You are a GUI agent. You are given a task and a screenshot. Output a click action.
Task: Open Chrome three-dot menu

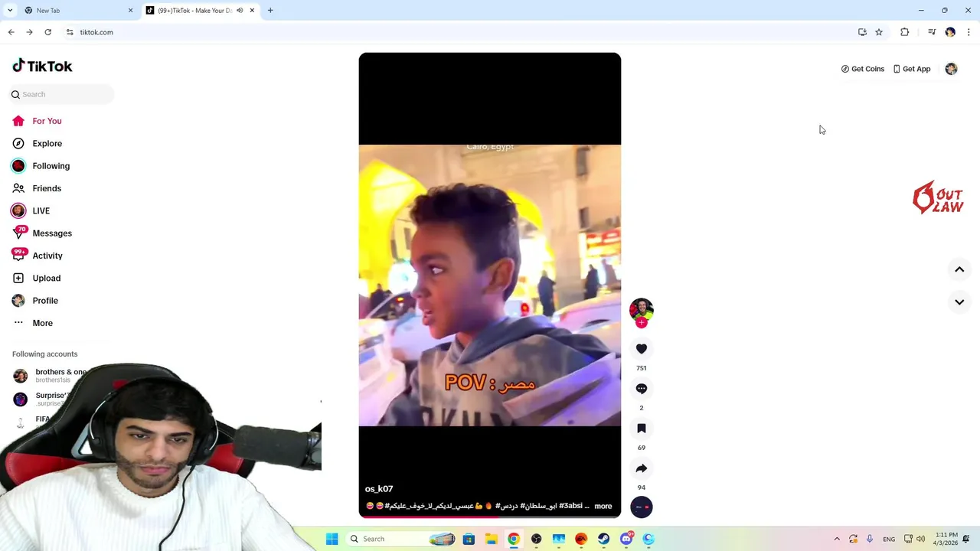pyautogui.click(x=969, y=32)
